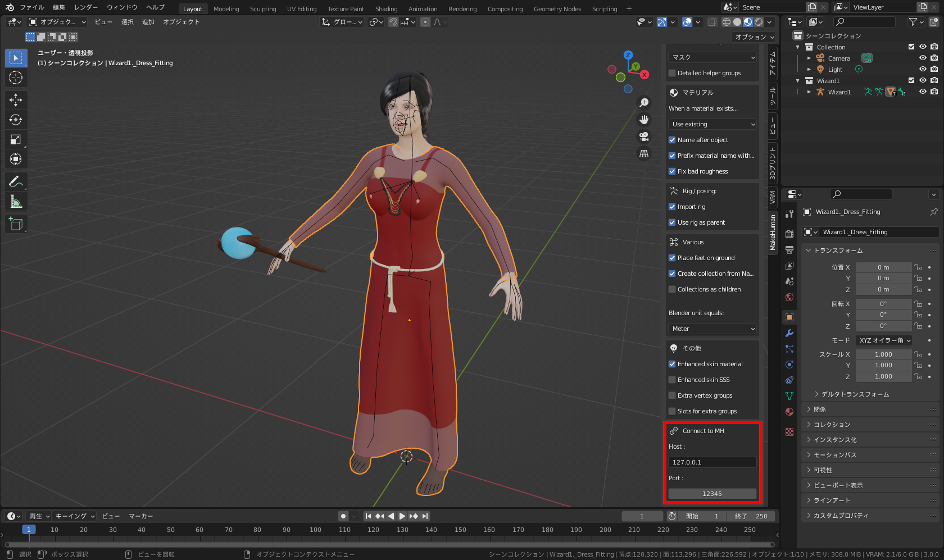Select the Move tool
This screenshot has height=560, width=944.
tap(16, 99)
